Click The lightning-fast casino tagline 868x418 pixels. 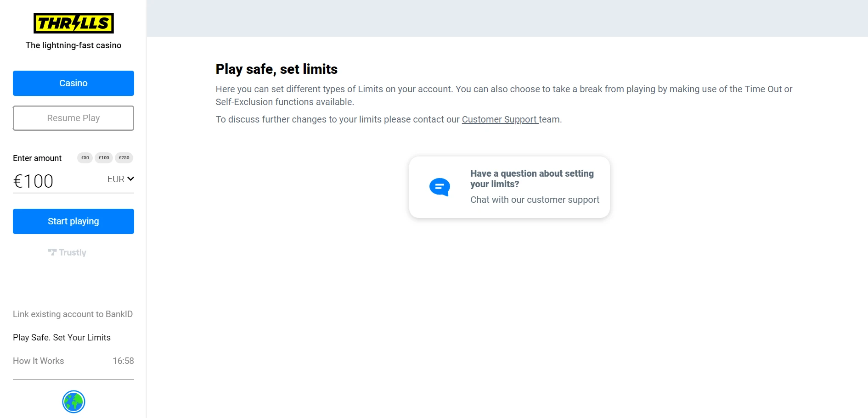(x=73, y=45)
